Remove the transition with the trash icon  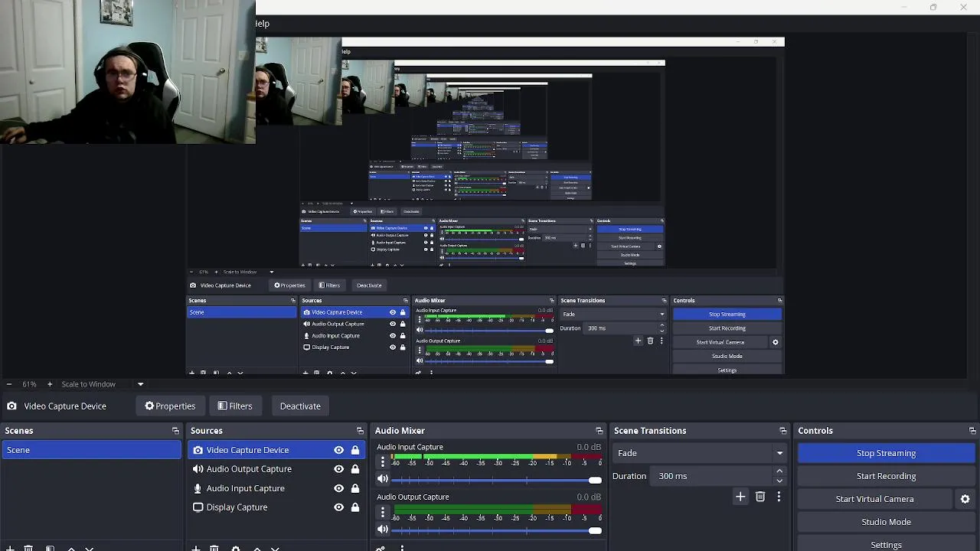coord(760,497)
